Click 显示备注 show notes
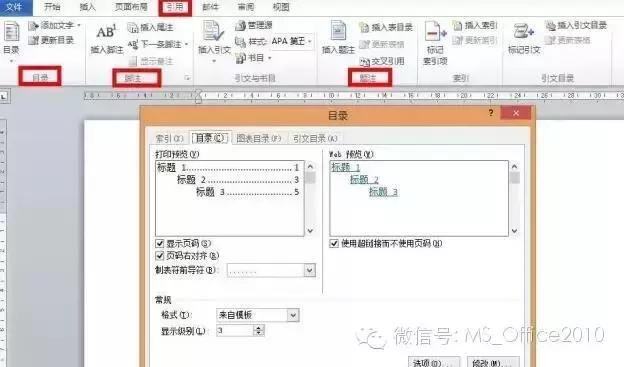The image size is (624, 367). coord(150,61)
